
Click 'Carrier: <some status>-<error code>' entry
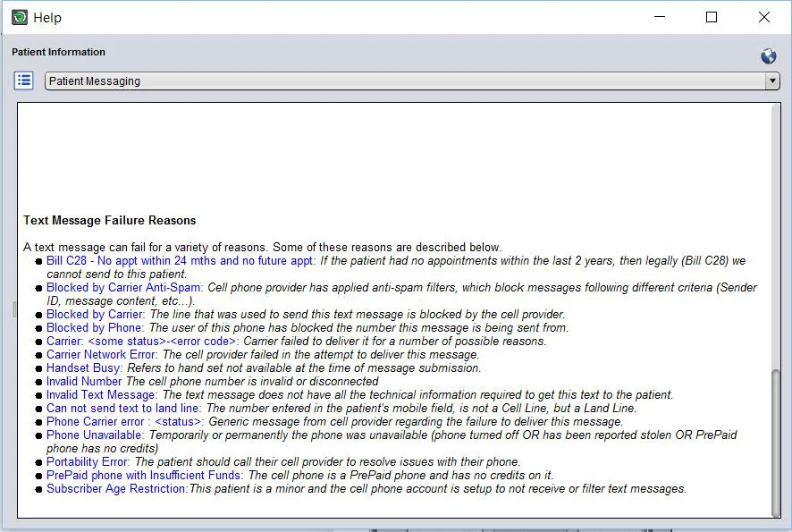click(x=143, y=341)
